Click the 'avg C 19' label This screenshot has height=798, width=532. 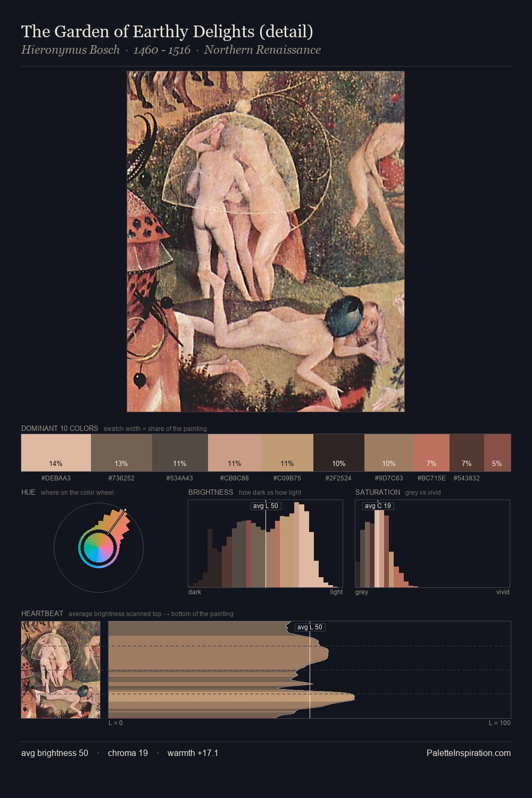click(x=378, y=506)
